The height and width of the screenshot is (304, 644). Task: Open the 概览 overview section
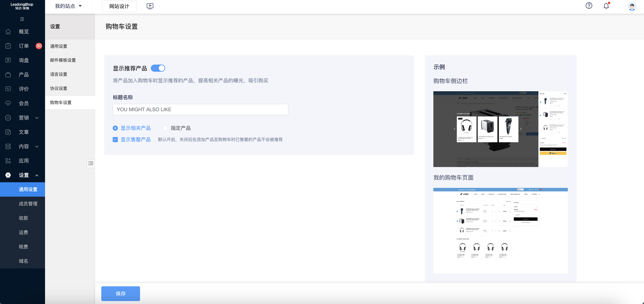point(24,32)
